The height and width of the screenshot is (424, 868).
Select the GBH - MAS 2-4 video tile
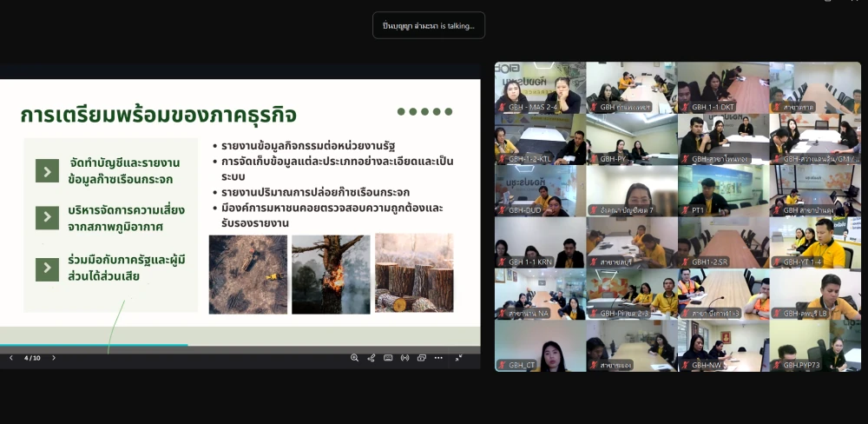[x=540, y=88]
